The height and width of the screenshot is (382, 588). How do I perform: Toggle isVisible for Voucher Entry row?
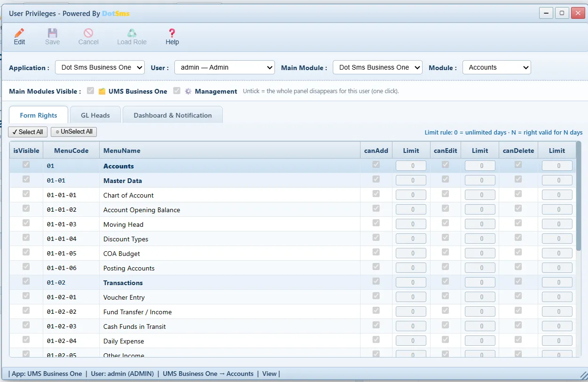[26, 296]
